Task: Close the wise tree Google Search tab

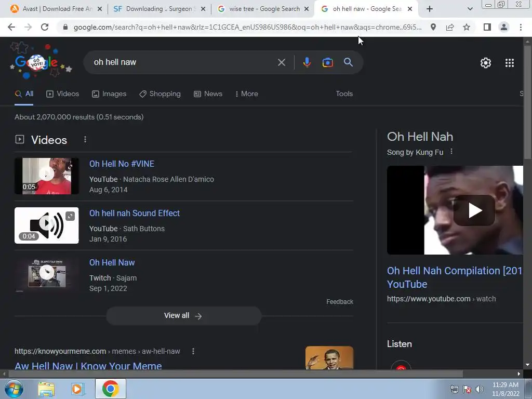Action: (307, 9)
